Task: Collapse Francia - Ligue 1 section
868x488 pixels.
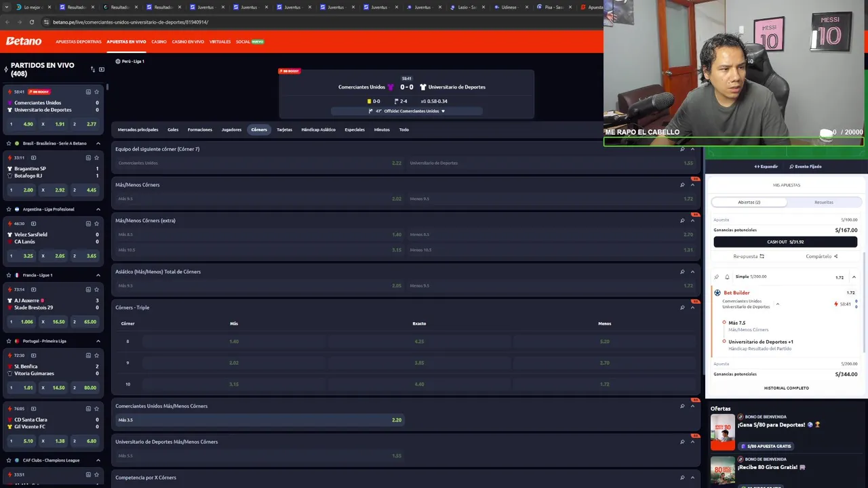Action: pyautogui.click(x=98, y=275)
